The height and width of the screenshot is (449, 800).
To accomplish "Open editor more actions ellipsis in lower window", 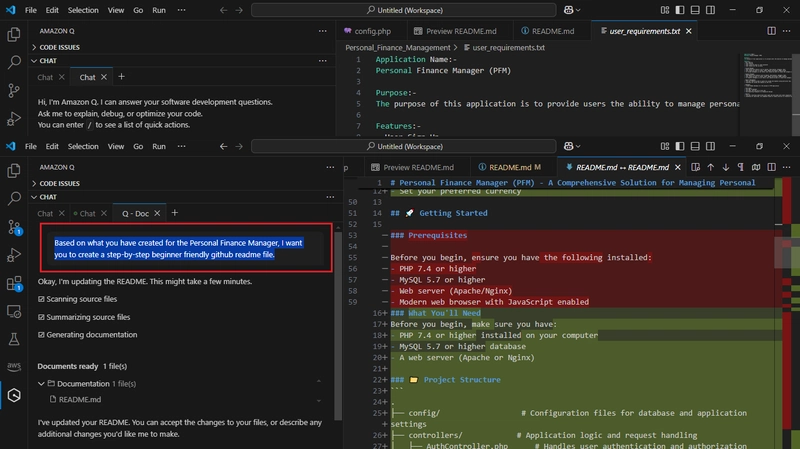I will tap(787, 167).
